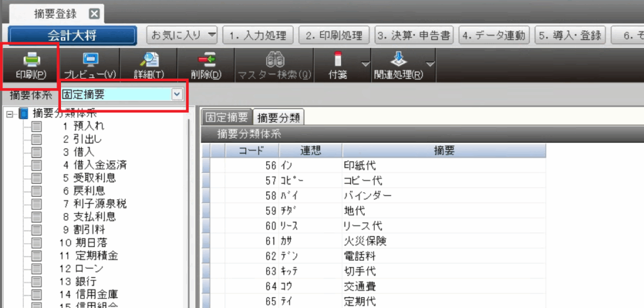Open the 付箋 dropdown arrow

[364, 64]
